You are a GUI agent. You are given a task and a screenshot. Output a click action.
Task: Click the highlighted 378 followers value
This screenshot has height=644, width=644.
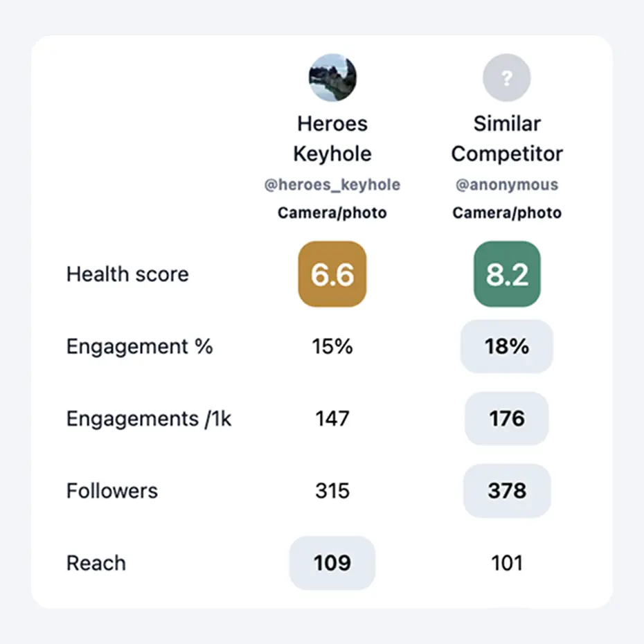tap(507, 491)
